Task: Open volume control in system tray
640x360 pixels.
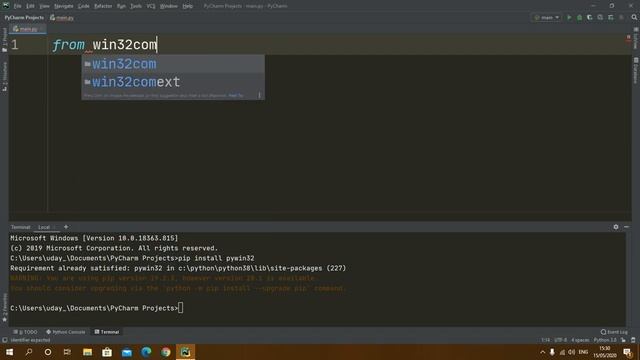Action: click(572, 352)
